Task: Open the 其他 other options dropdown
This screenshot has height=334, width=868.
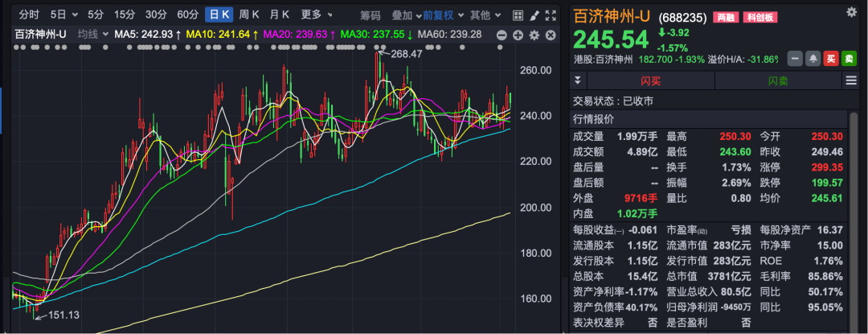Action: coord(485,15)
